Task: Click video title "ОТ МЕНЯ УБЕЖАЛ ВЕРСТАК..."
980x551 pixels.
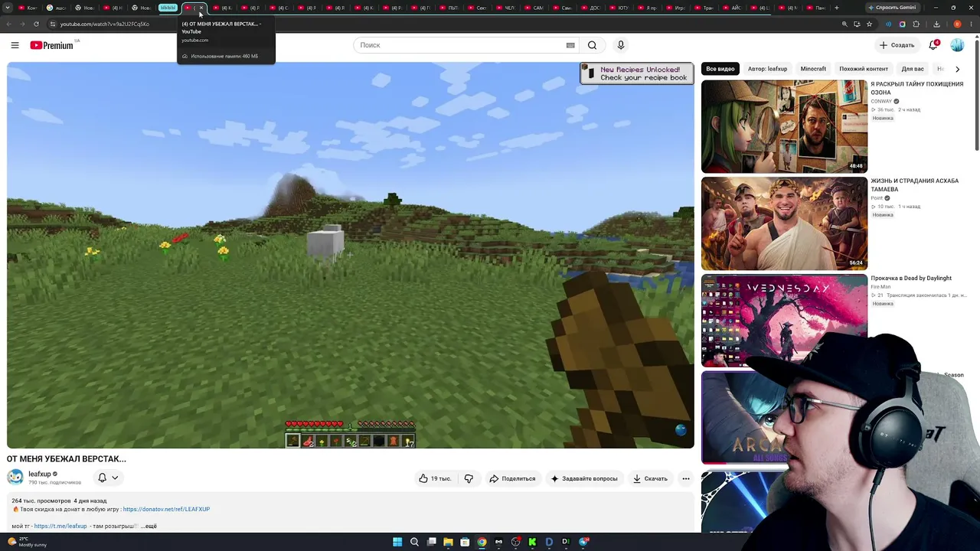Action: pyautogui.click(x=67, y=459)
